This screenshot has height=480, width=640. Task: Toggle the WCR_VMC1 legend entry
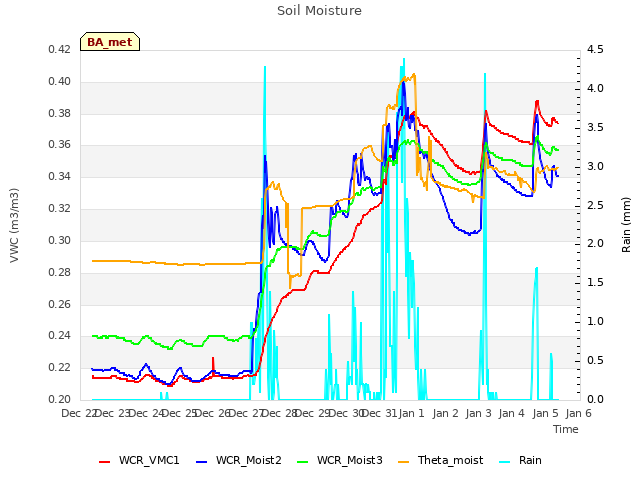pos(139,460)
